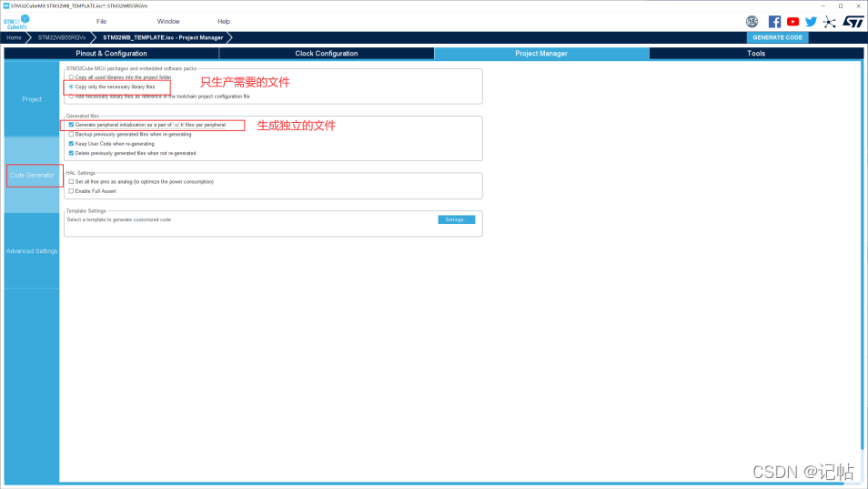Select Copy only the necessary library files
The width and height of the screenshot is (868, 489).
71,87
